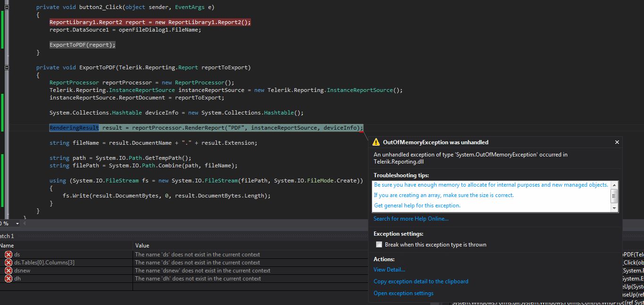Click the error icon beside 'dh' watch entry

point(8,279)
